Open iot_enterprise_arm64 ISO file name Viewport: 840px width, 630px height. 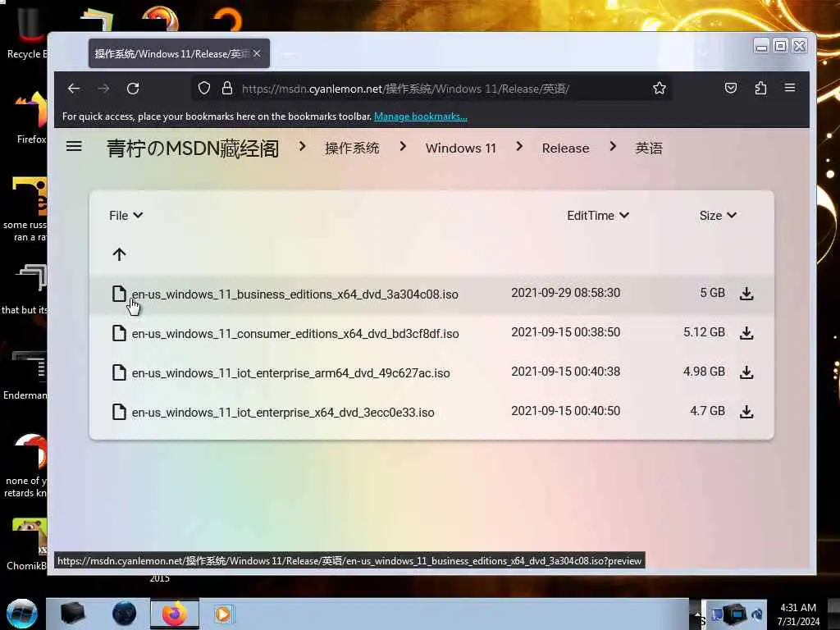coord(291,373)
